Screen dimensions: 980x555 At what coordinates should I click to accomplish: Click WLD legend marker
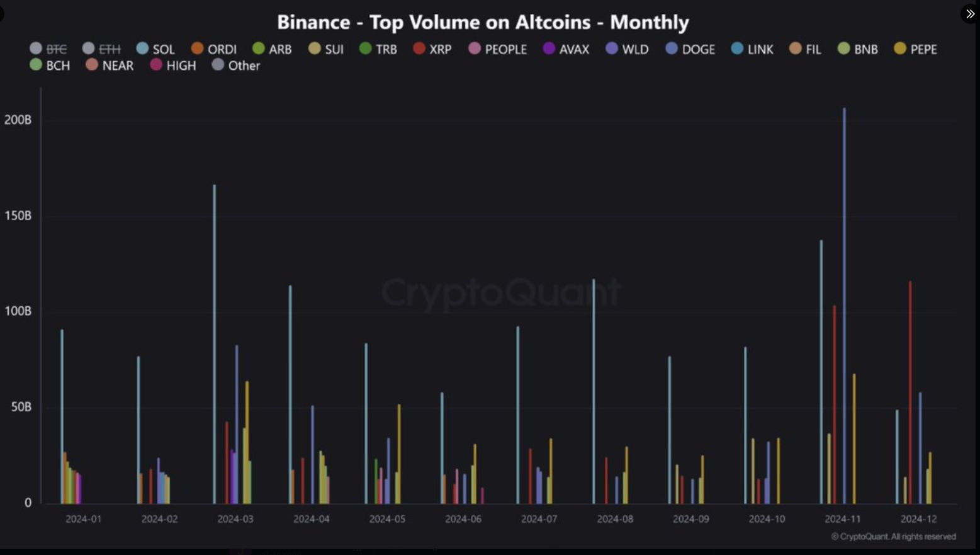point(612,49)
